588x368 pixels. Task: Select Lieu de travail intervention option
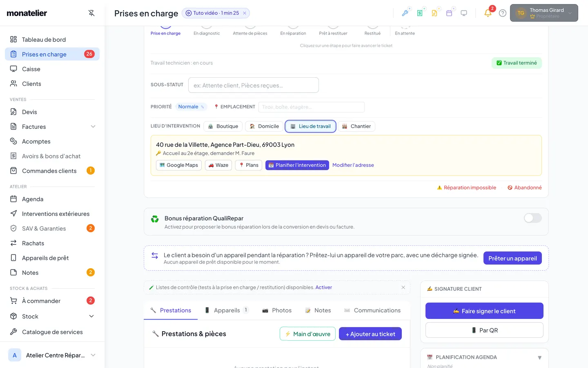[311, 126]
